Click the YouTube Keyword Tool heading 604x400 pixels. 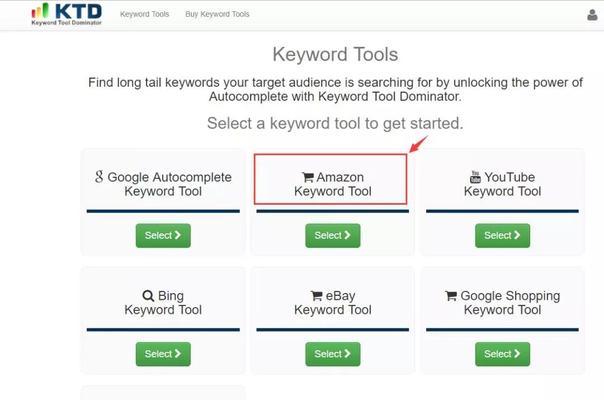502,184
